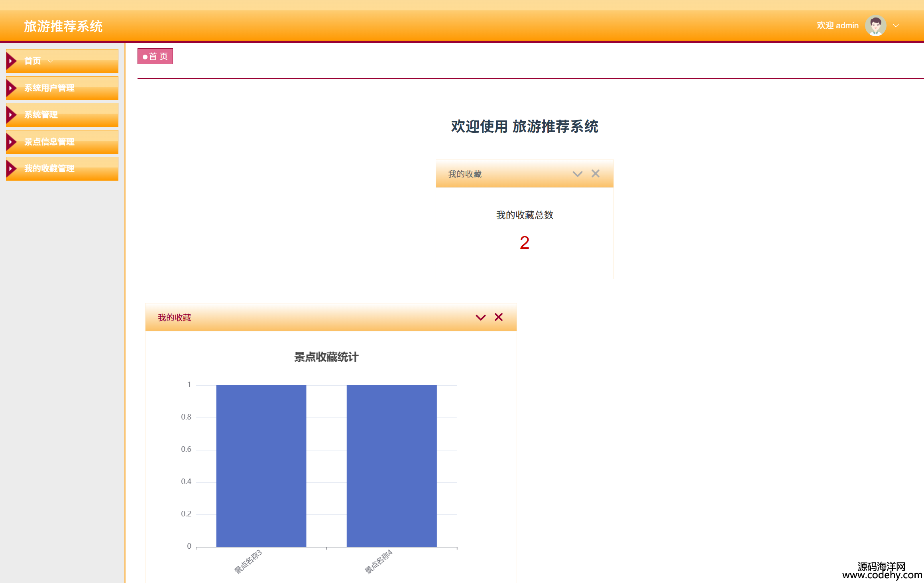Open 景点信息管理 sidebar menu
924x583 pixels.
tap(49, 142)
